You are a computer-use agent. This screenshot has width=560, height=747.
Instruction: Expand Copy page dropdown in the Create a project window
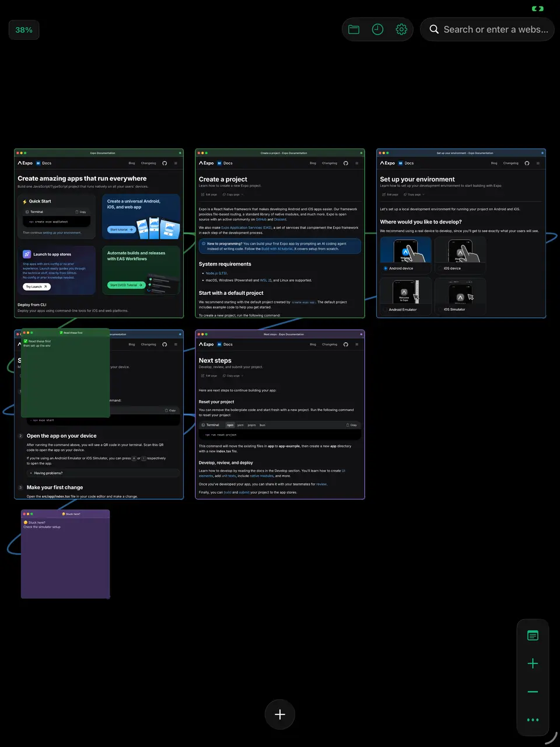click(x=233, y=194)
